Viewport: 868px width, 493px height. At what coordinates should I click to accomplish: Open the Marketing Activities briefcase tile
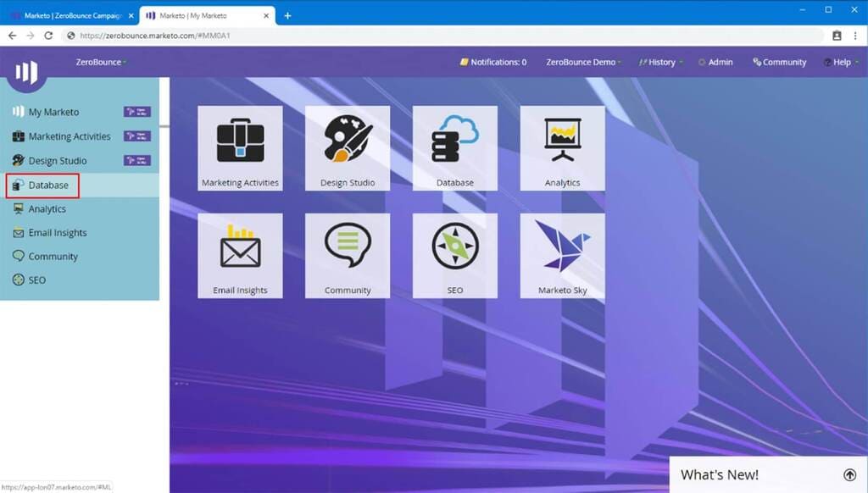pos(240,148)
